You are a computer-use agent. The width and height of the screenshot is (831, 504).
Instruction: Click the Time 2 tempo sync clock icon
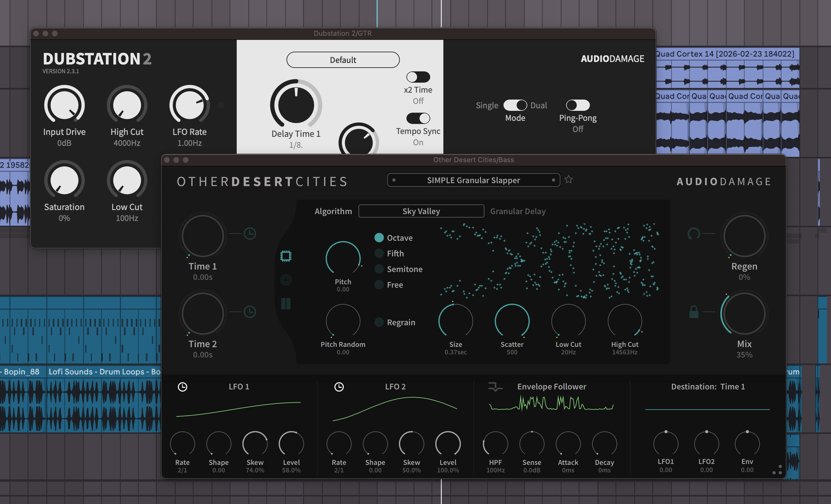(250, 311)
